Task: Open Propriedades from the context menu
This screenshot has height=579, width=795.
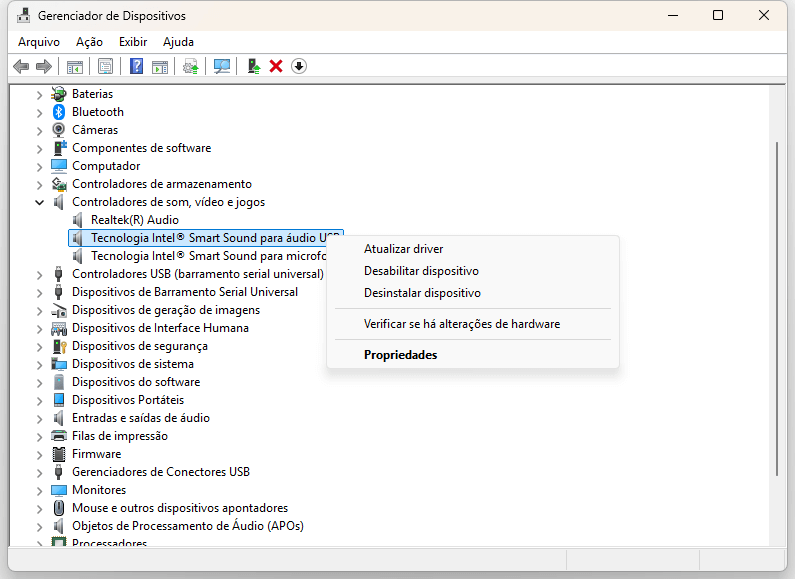Action: [400, 355]
